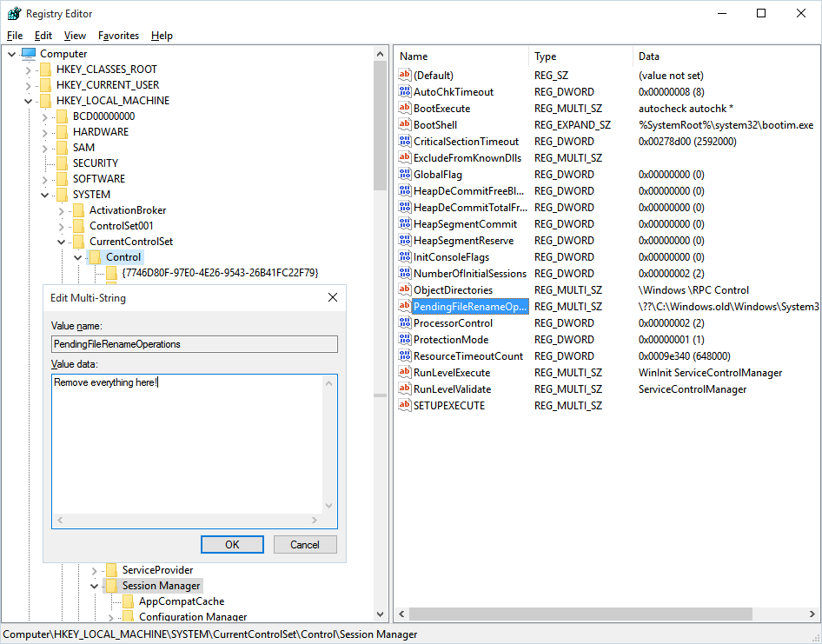Click the values pane horizontal scrollbar thumb
The image size is (822, 644).
click(580, 614)
